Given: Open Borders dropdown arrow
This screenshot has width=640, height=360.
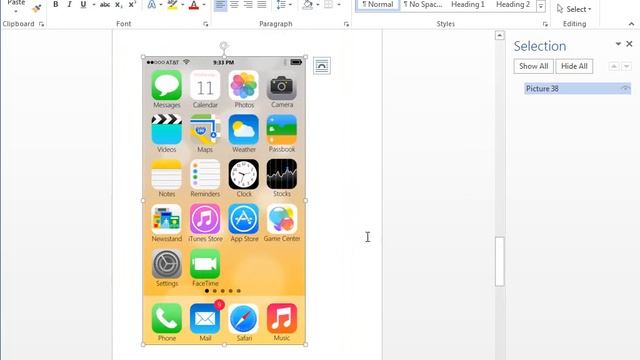Looking at the screenshot, I should 339,4.
